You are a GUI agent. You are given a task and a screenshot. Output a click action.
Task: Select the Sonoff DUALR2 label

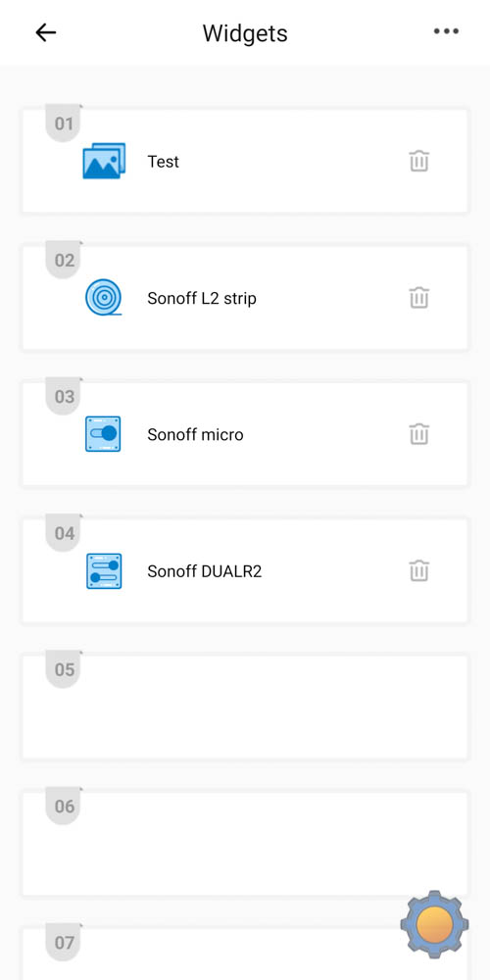205,571
